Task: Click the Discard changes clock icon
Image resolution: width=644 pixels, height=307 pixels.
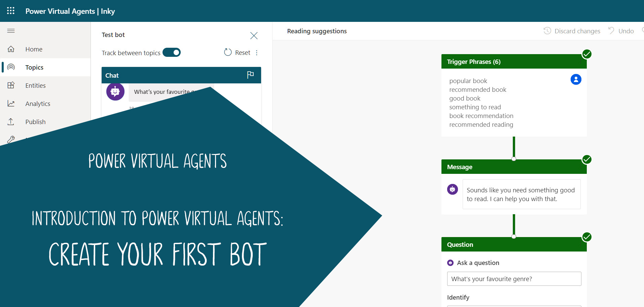Action: point(547,31)
